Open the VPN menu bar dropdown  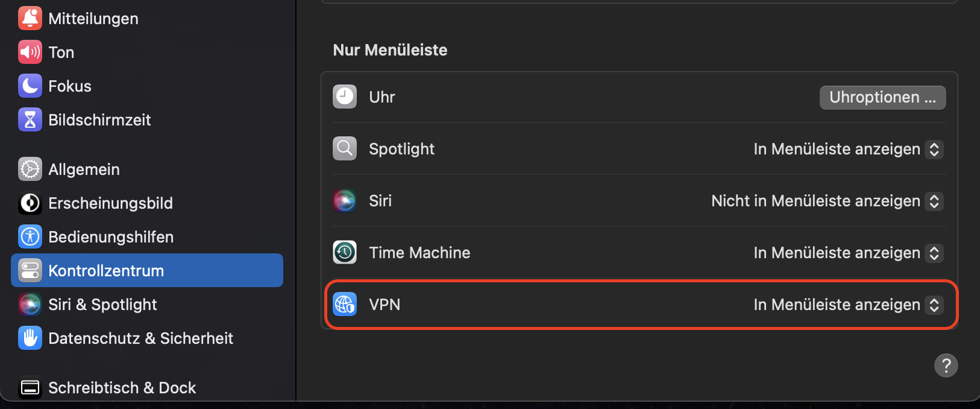point(847,305)
